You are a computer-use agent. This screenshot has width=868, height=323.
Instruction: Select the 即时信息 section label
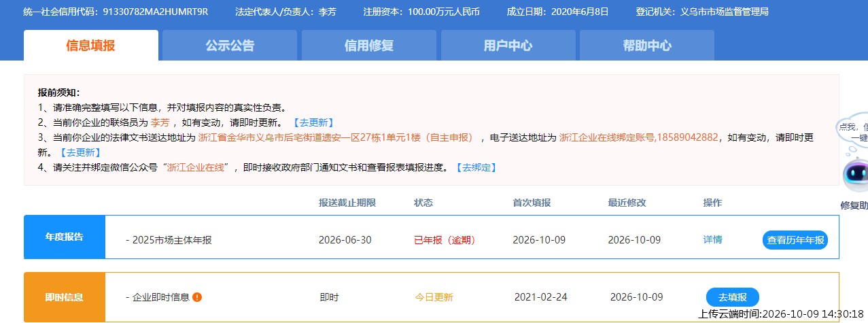coord(65,297)
